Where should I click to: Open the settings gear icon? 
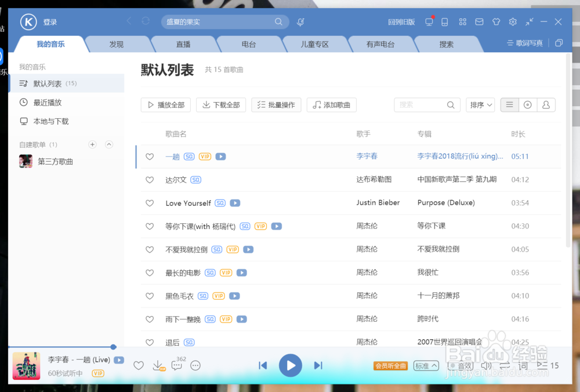(x=513, y=22)
